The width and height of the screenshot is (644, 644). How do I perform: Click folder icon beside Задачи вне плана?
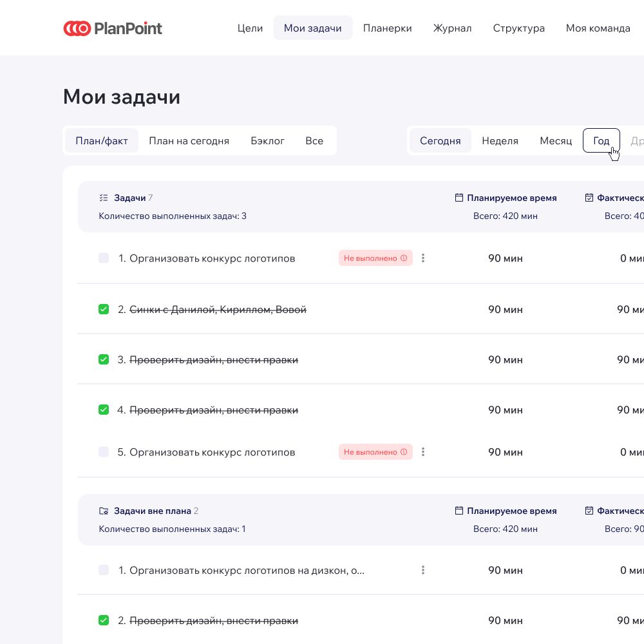click(x=104, y=511)
